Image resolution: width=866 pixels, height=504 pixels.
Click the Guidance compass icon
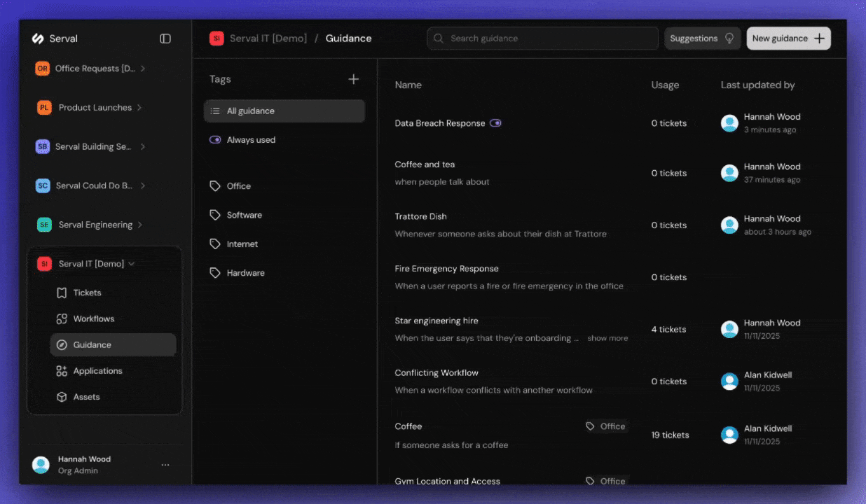pos(62,345)
